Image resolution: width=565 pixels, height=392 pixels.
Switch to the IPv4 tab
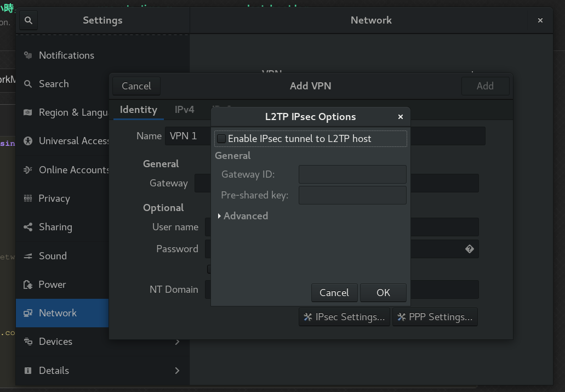(184, 110)
